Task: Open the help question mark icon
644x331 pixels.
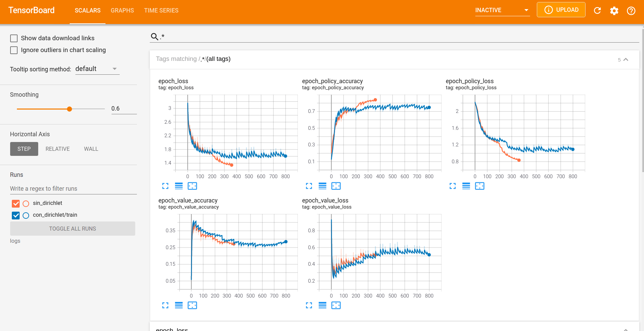Action: click(631, 10)
